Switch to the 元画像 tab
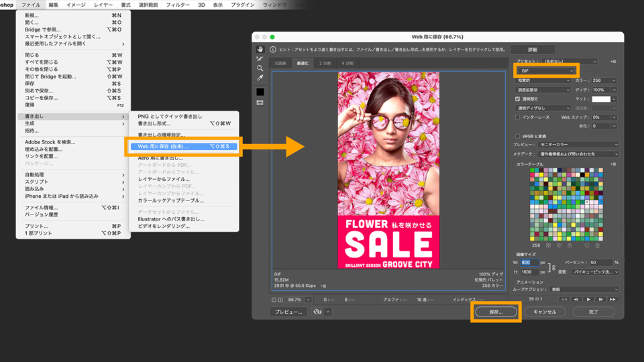 (280, 63)
